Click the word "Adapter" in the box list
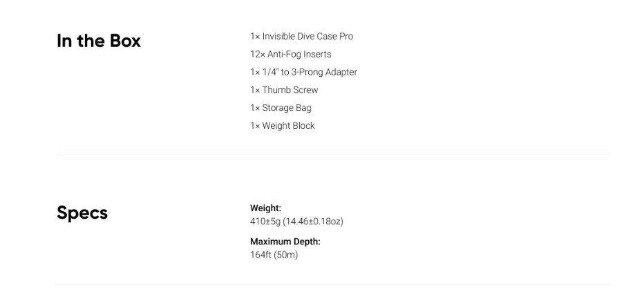 [340, 72]
